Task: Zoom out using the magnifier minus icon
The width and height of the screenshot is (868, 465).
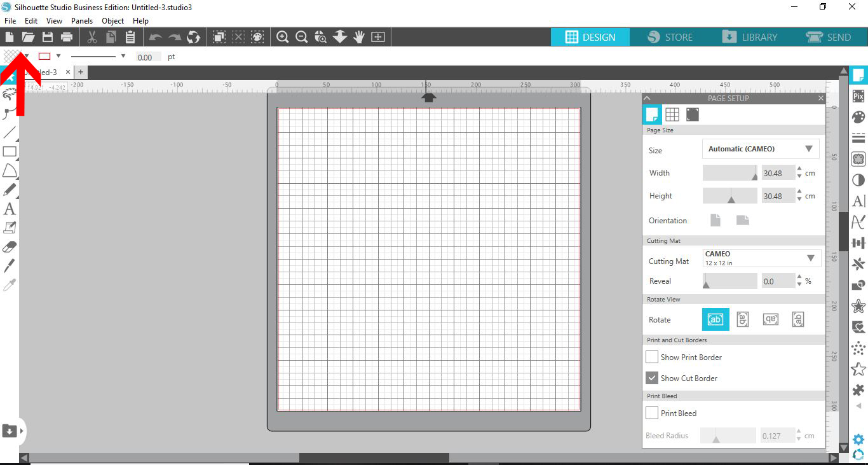Action: pyautogui.click(x=302, y=37)
